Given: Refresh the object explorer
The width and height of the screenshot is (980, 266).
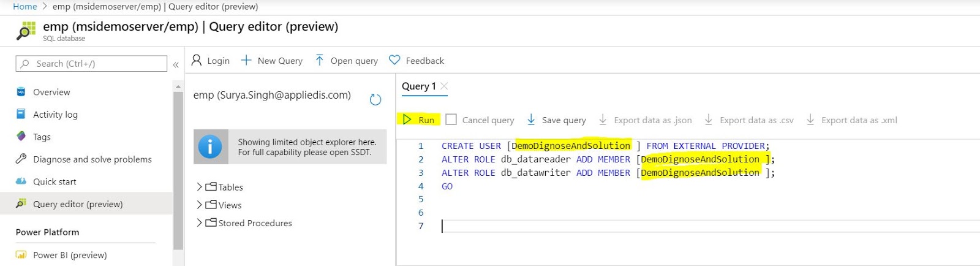Looking at the screenshot, I should (x=375, y=99).
